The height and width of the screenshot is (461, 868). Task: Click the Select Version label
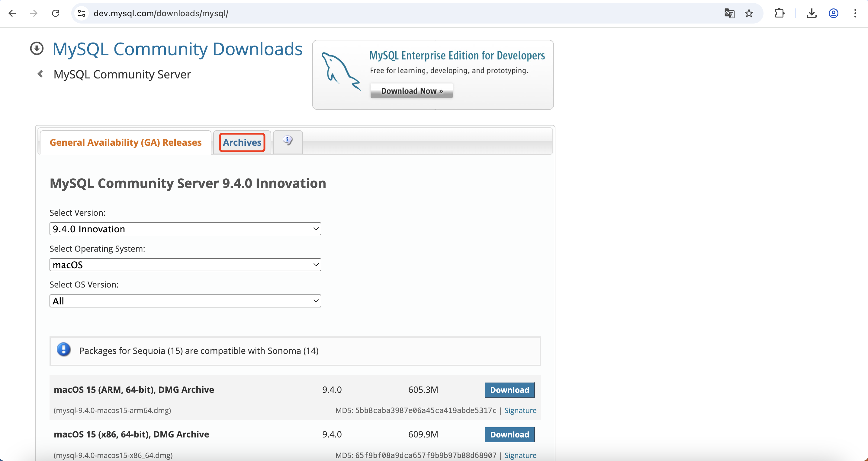(78, 213)
